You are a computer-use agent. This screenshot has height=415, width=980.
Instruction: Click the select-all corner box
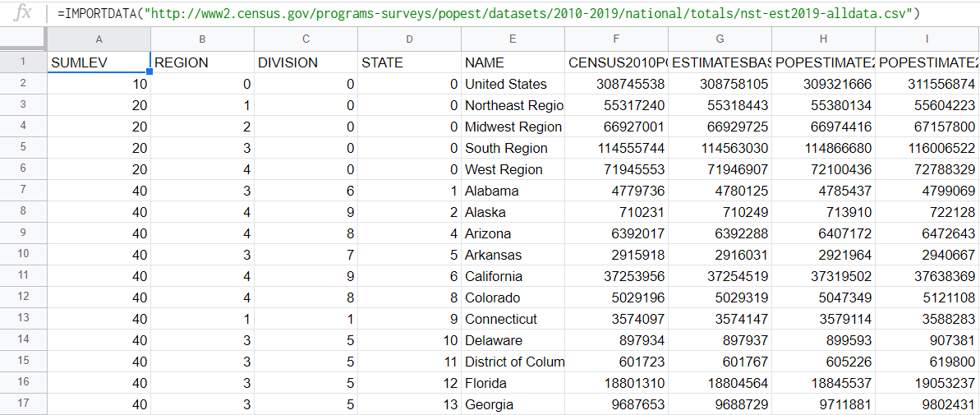tap(23, 39)
